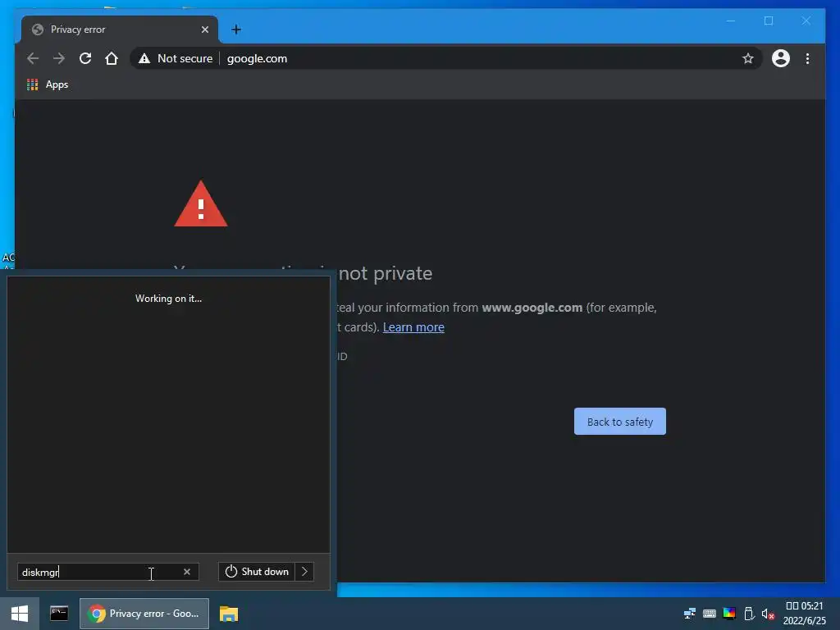Click the Chrome forward navigation arrow
The image size is (840, 630).
point(59,58)
